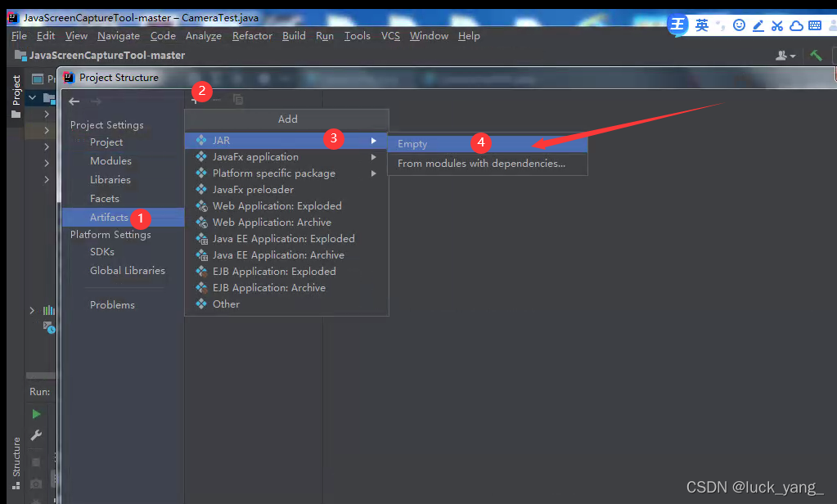Choose Web Application: Exploded
This screenshot has width=837, height=504.
[x=286, y=206]
